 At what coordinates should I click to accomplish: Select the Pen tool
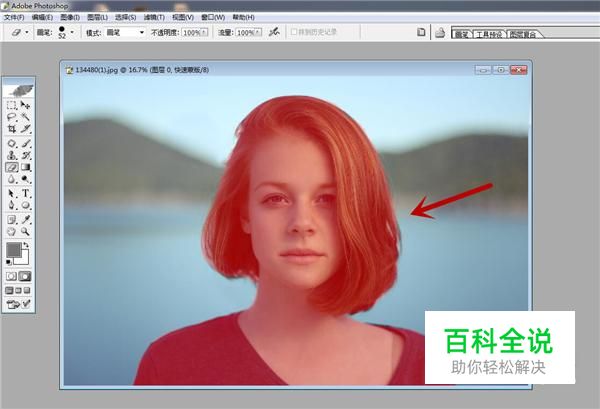coord(11,205)
